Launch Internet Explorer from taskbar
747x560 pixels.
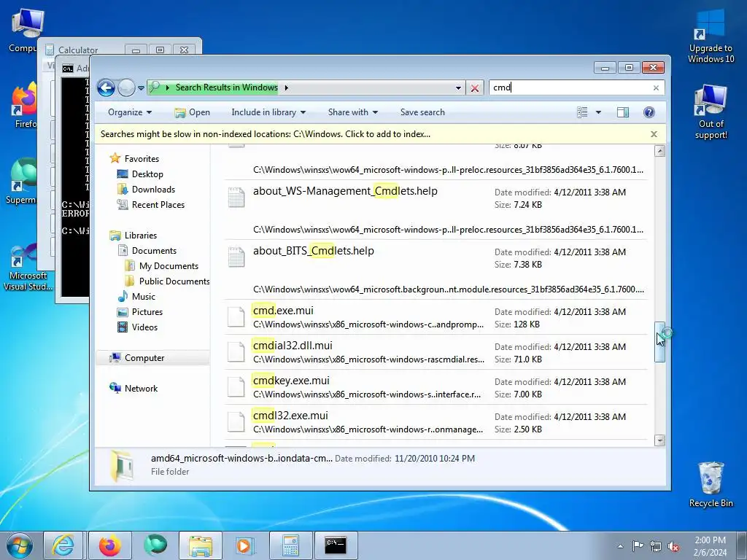[x=63, y=545]
